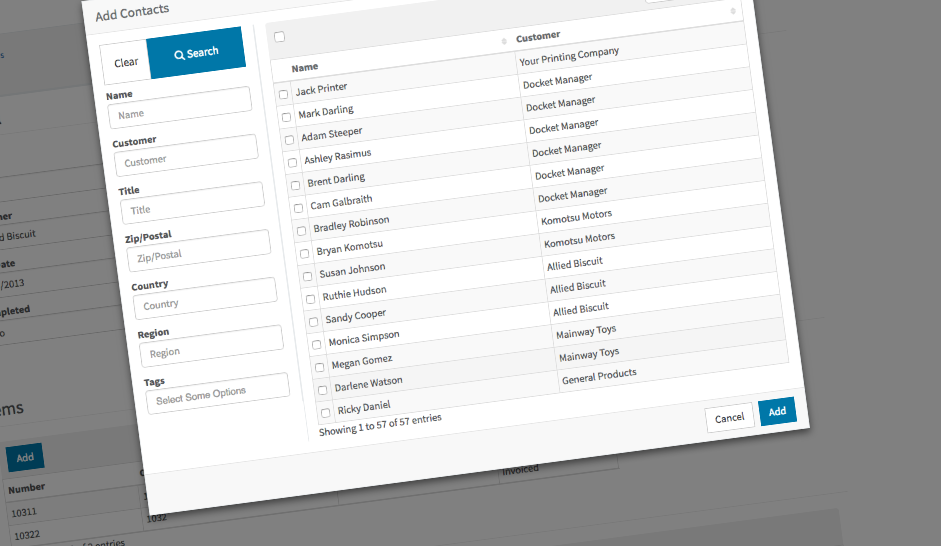Toggle the select-all checkbox in table header
The width and height of the screenshot is (941, 546).
(x=280, y=37)
